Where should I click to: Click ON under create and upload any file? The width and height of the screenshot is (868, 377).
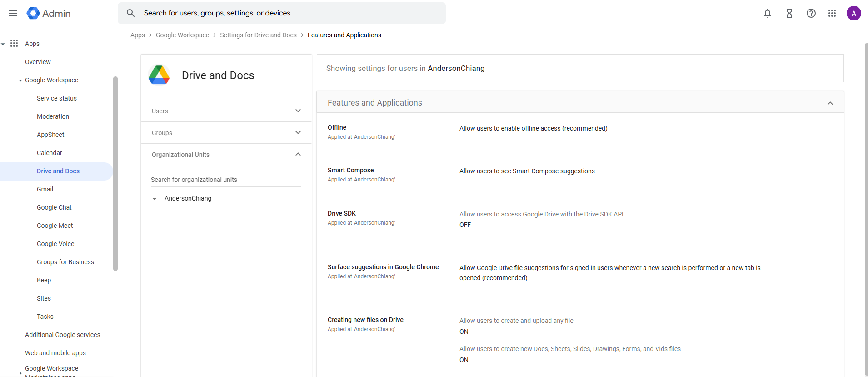click(x=464, y=332)
